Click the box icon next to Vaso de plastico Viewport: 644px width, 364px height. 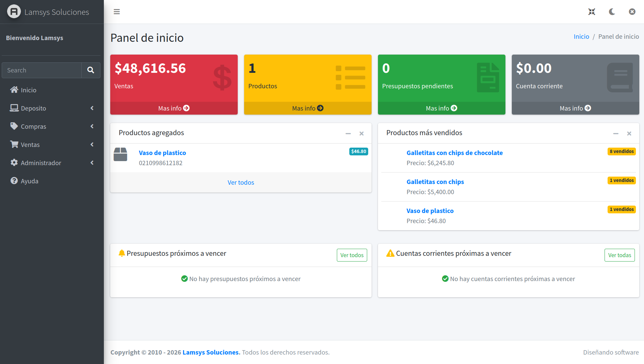120,154
